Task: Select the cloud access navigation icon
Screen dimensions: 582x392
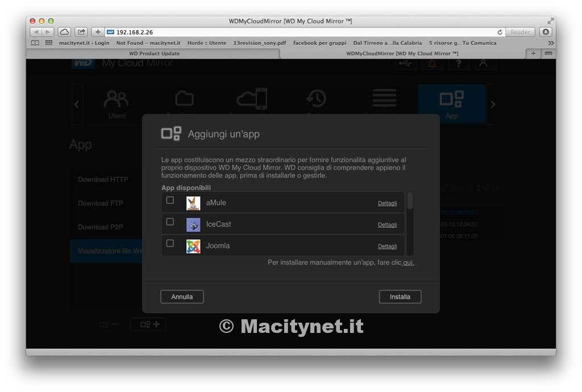Action: coord(252,99)
